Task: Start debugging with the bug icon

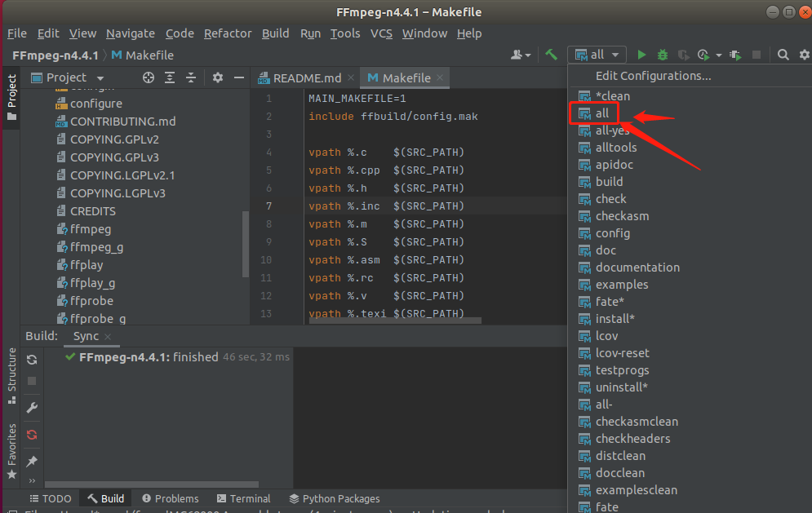Action: coord(661,54)
